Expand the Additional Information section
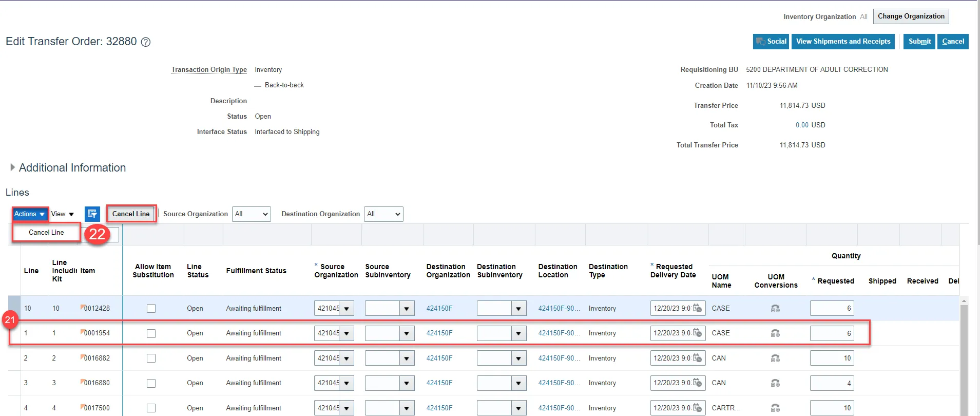 (x=12, y=167)
